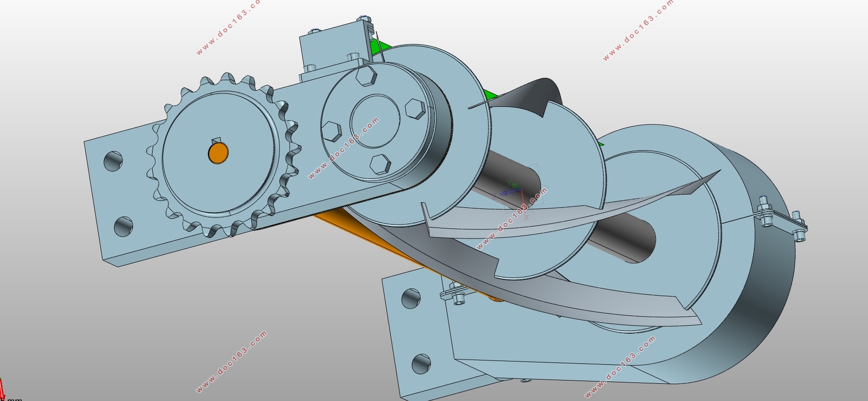
Task: Click the red axis indicator in corner
Action: (2, 390)
